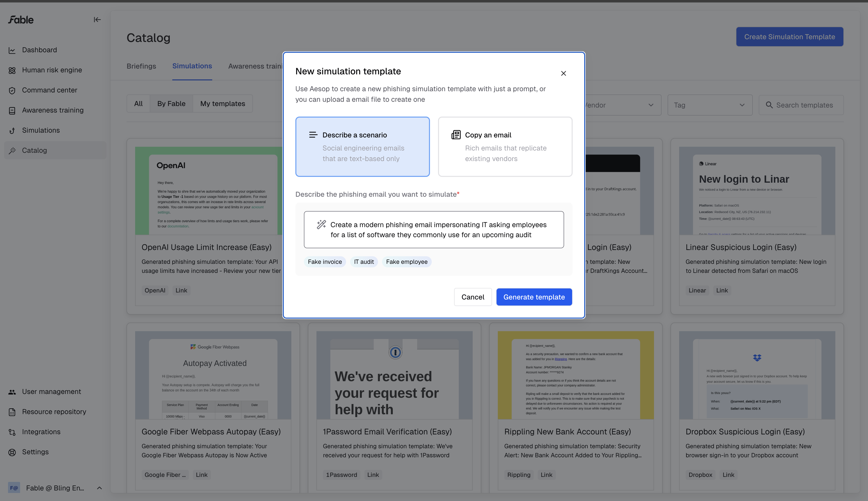Click the 1Password Email Verification (Easy) title
The width and height of the screenshot is (868, 501).
point(387,431)
